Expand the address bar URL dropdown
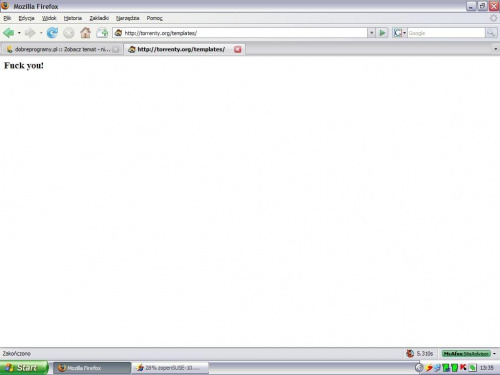The width and height of the screenshot is (500, 375). tap(371, 33)
